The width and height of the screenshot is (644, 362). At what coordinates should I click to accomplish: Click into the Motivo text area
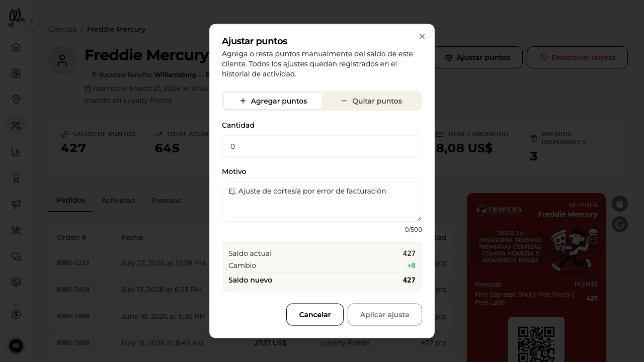point(322,202)
